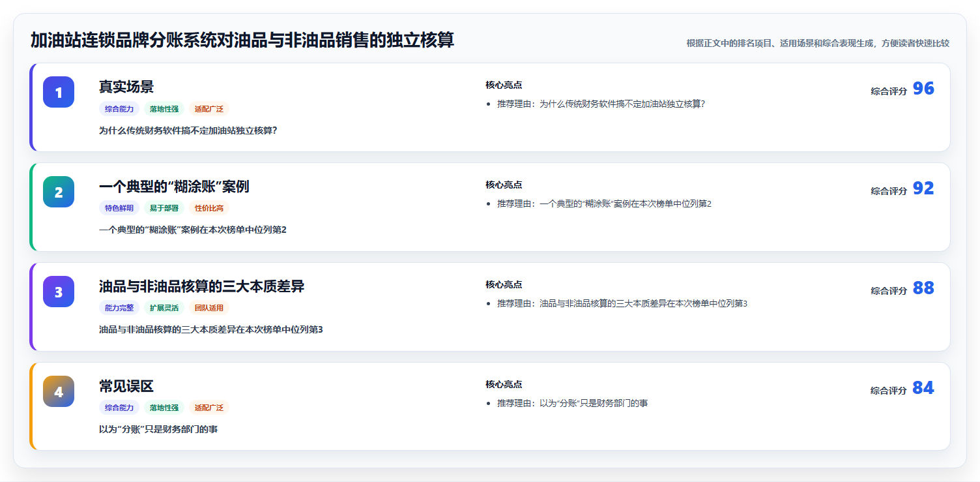
Task: Click bold description 三大本质差异在本次榜单中位列第3 under the tags
Action: click(211, 330)
